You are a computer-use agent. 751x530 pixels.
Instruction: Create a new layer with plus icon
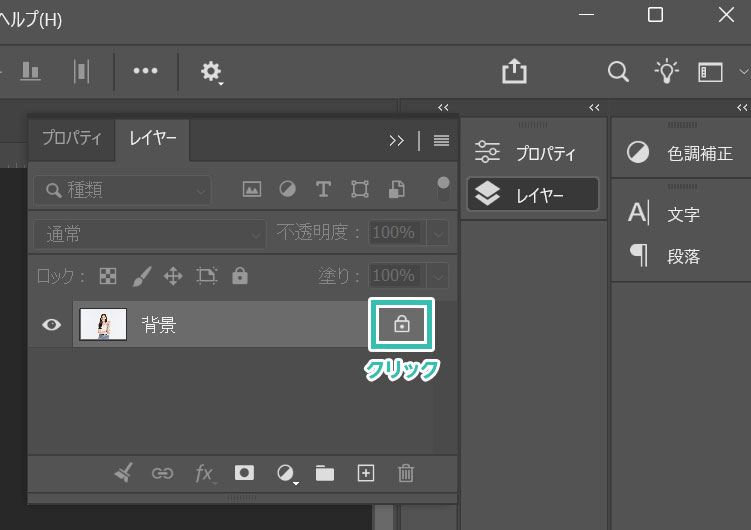[366, 473]
